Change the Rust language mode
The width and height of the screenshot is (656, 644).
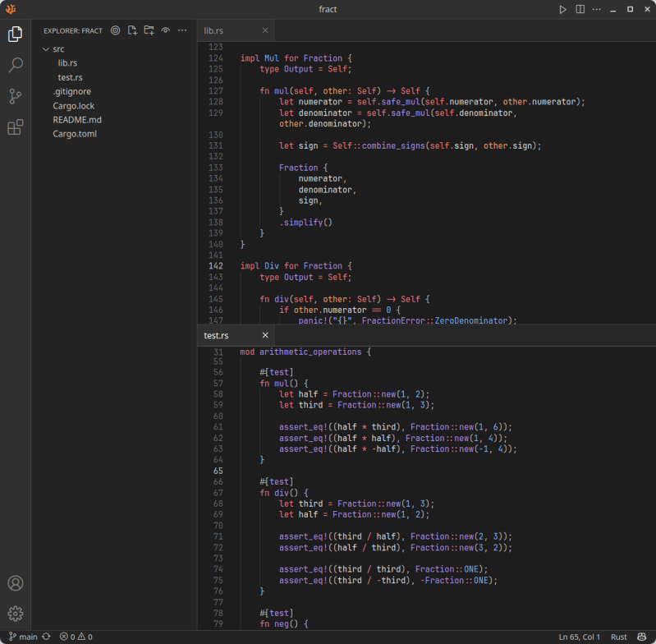click(619, 637)
